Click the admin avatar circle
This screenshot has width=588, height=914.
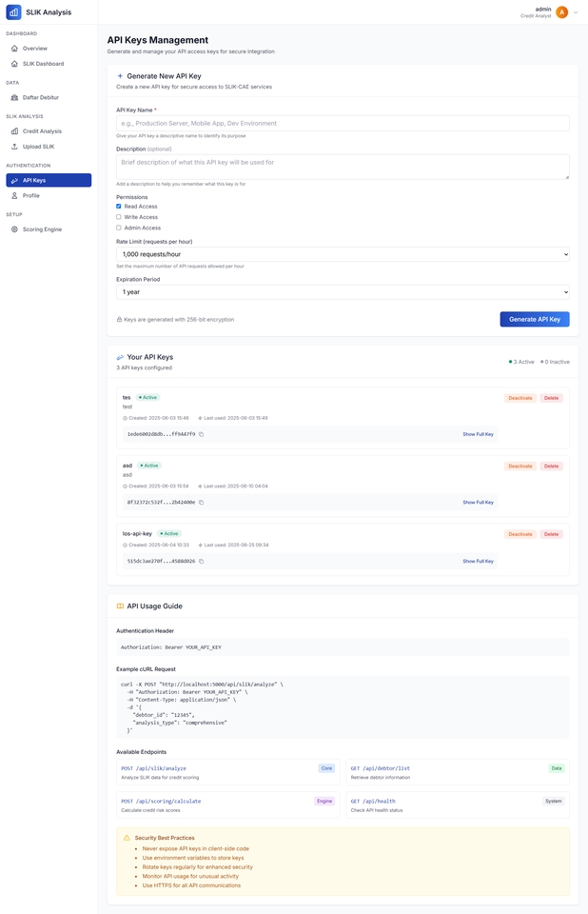tap(561, 12)
